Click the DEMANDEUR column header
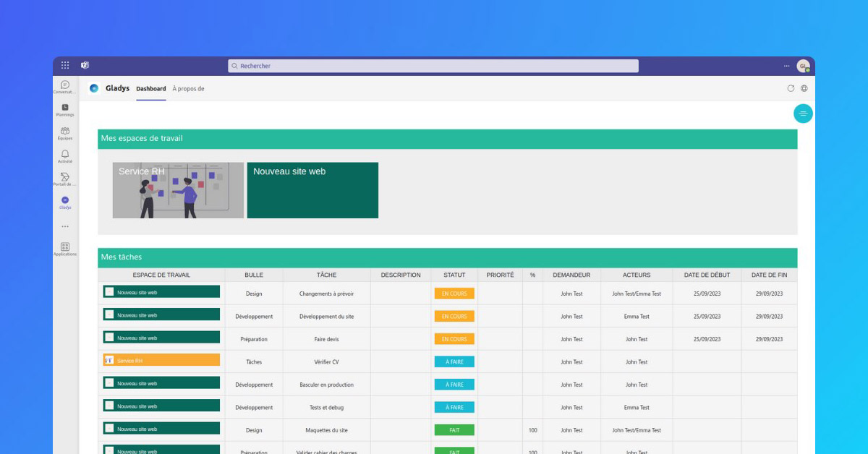868x454 pixels. (571, 275)
